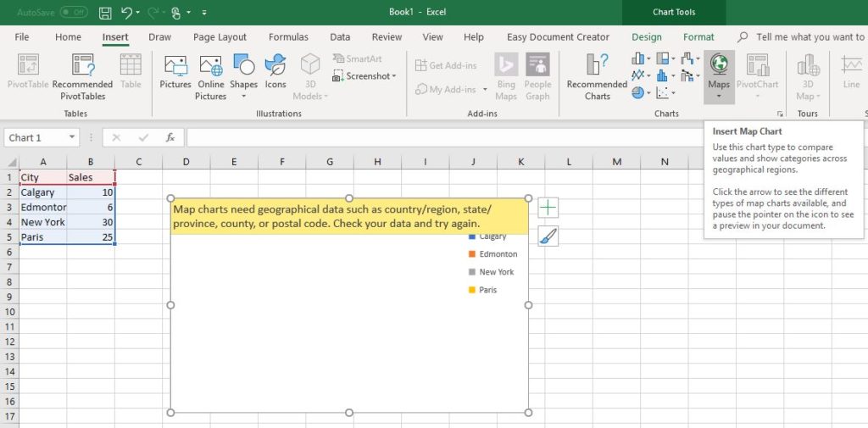The height and width of the screenshot is (428, 868).
Task: Toggle the AutoSave switch
Action: coord(74,13)
